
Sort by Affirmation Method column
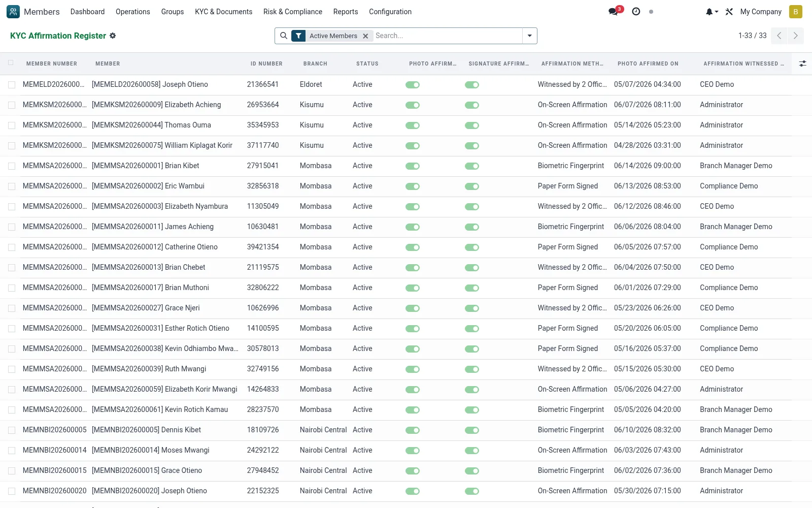(x=572, y=63)
